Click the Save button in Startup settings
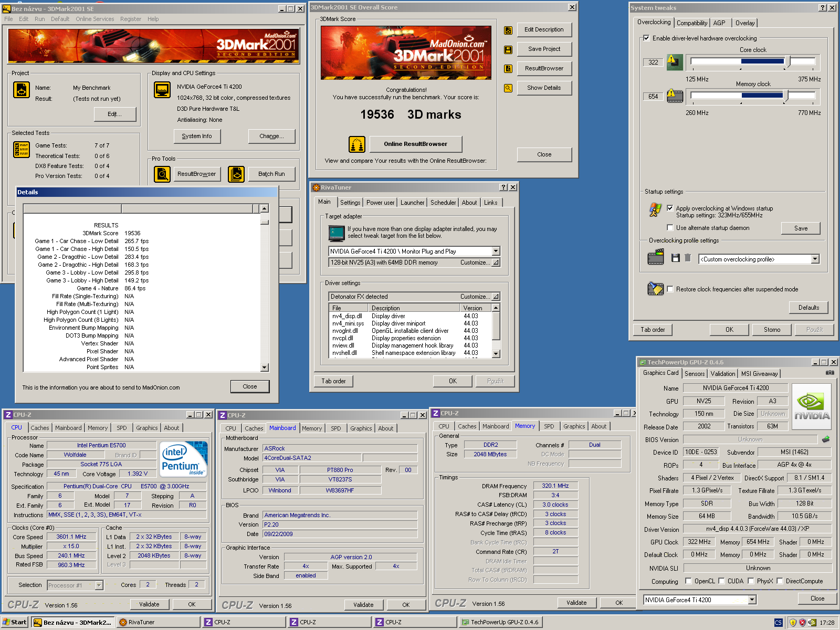 801,228
